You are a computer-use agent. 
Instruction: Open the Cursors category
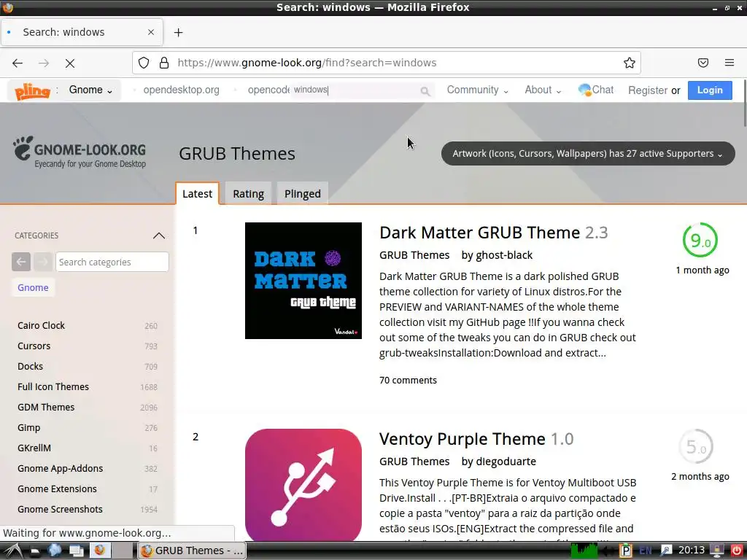pos(34,346)
